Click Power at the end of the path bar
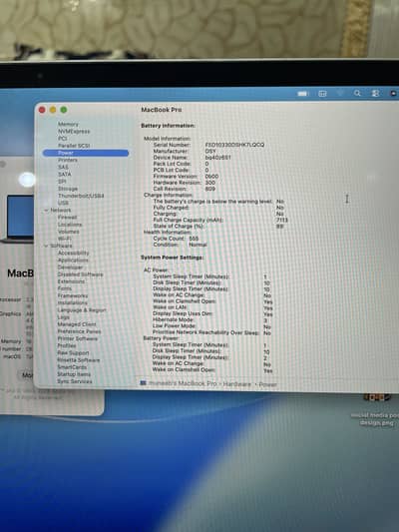Screen dimensions: 399x532 pos(268,384)
